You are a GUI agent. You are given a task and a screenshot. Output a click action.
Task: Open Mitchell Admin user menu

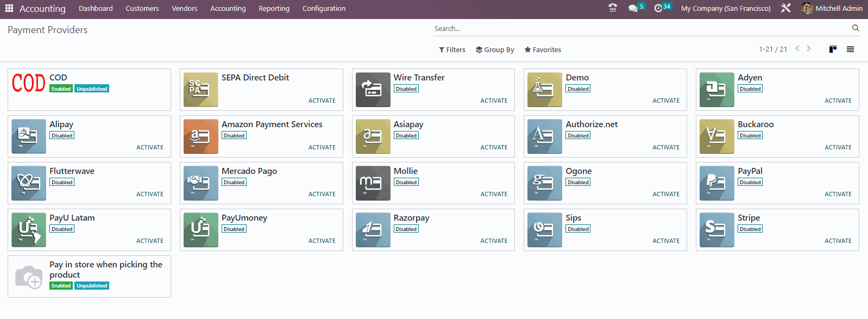point(832,8)
